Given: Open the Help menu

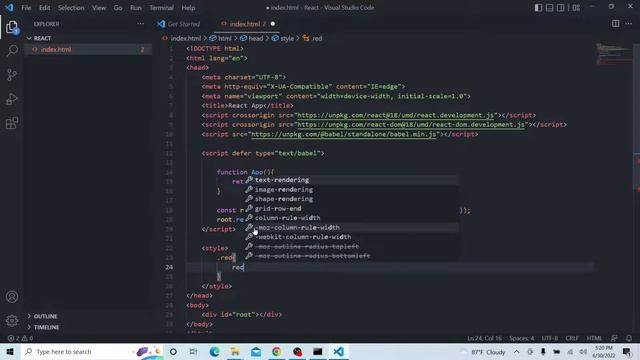Looking at the screenshot, I should click(x=188, y=8).
